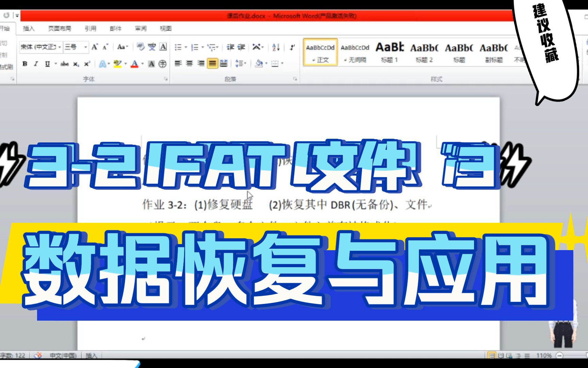
Task: Apply the 无间隔 style
Action: coord(355,52)
